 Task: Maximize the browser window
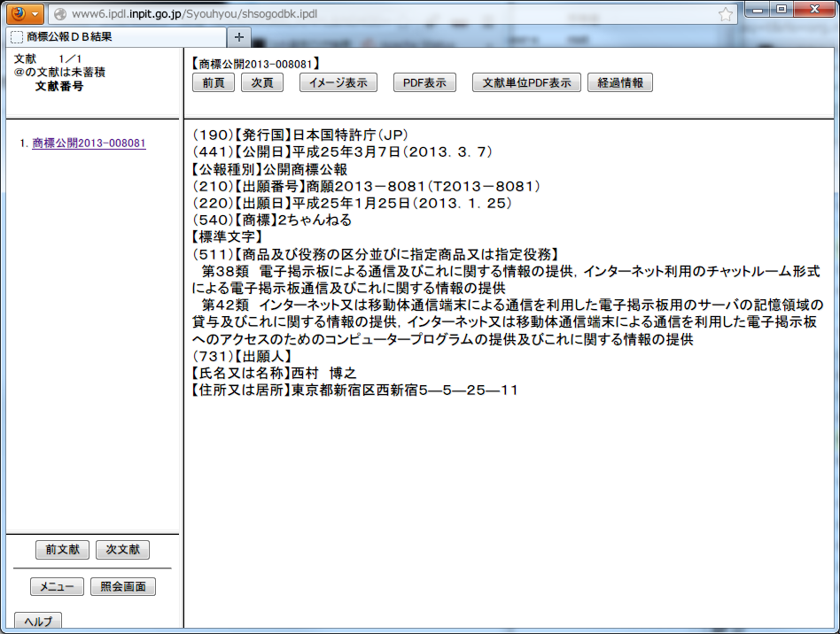coord(782,9)
